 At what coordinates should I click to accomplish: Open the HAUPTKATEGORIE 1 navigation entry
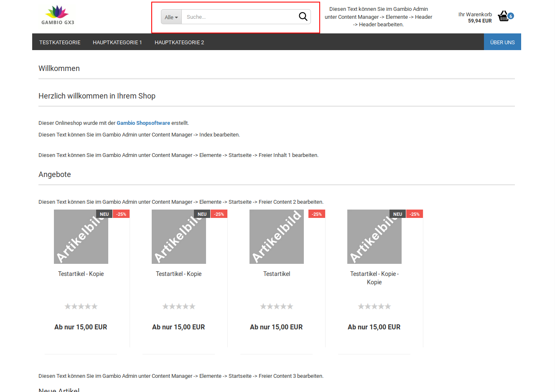click(117, 42)
